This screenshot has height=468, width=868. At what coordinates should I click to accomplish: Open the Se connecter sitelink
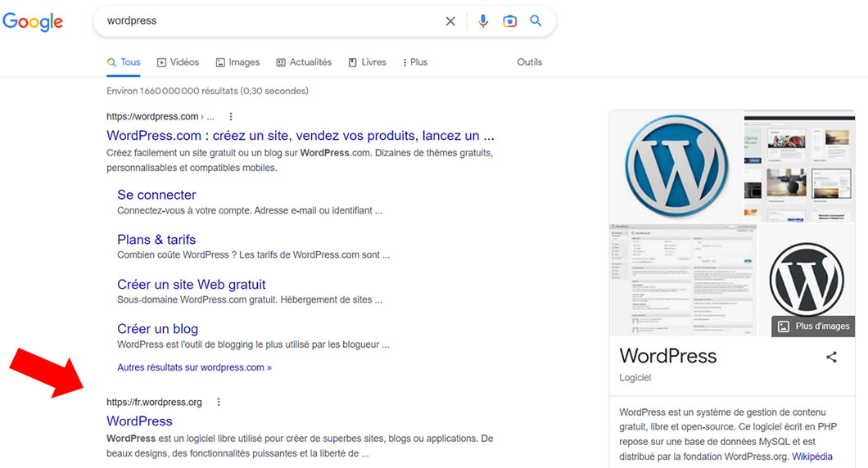(x=156, y=195)
